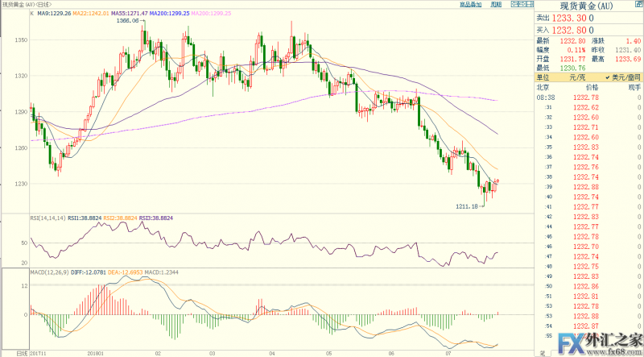Click the popup icon beside 现货黄金(AU) title
Viewport: 644px width, 357px height.
(638, 5)
